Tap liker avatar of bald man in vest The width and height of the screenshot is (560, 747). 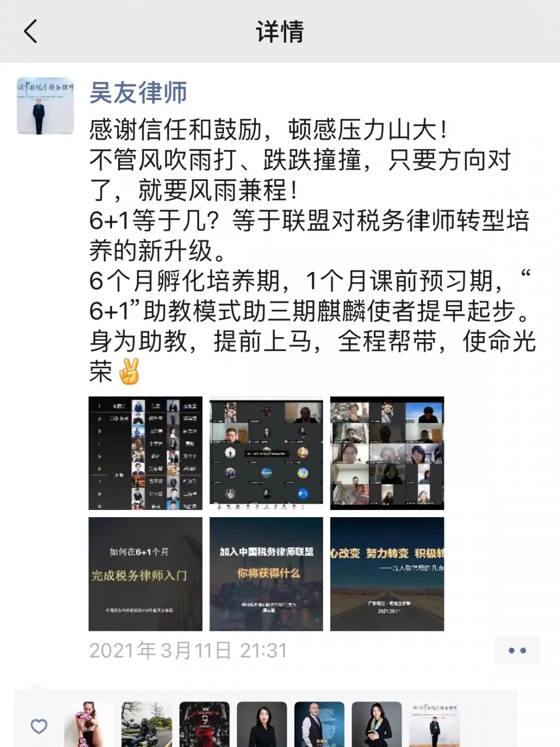point(319,725)
